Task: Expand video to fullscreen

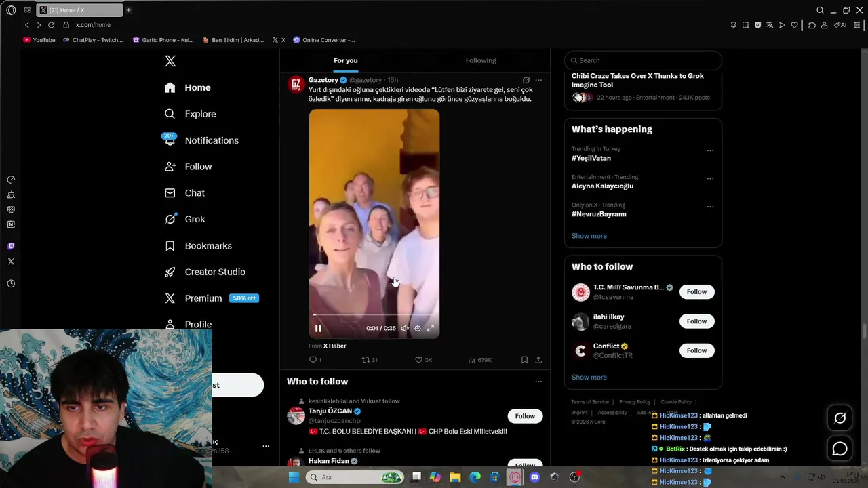Action: (431, 329)
